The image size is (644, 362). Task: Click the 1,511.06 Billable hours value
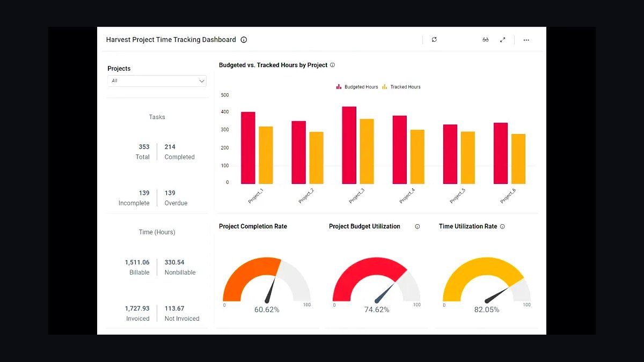(137, 262)
